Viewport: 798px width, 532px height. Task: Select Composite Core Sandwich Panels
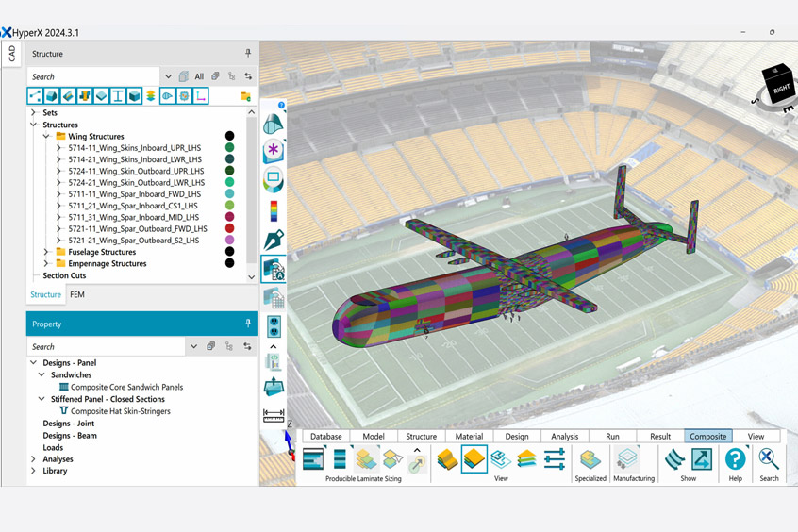(126, 387)
